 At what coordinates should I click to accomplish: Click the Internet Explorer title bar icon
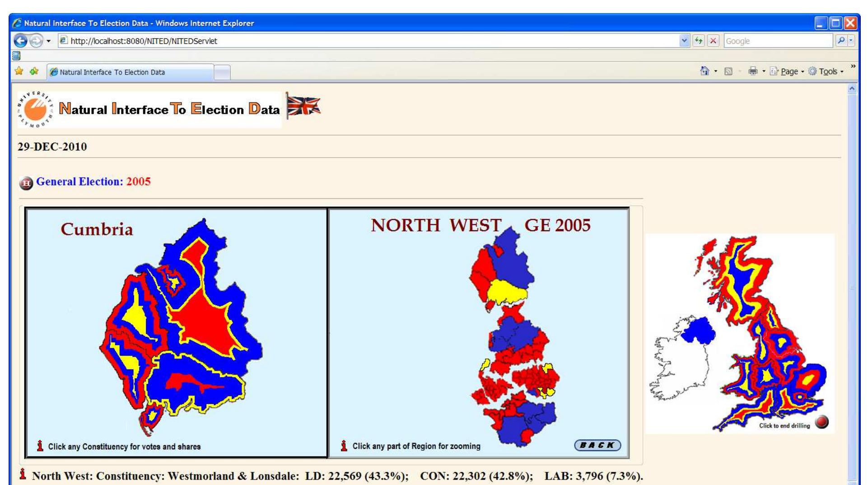coord(17,23)
